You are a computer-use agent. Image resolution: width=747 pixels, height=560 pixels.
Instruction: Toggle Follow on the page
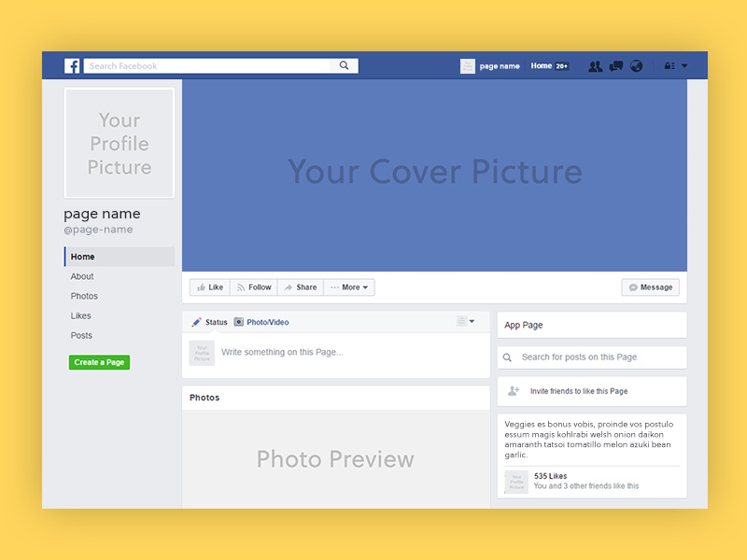pos(253,287)
